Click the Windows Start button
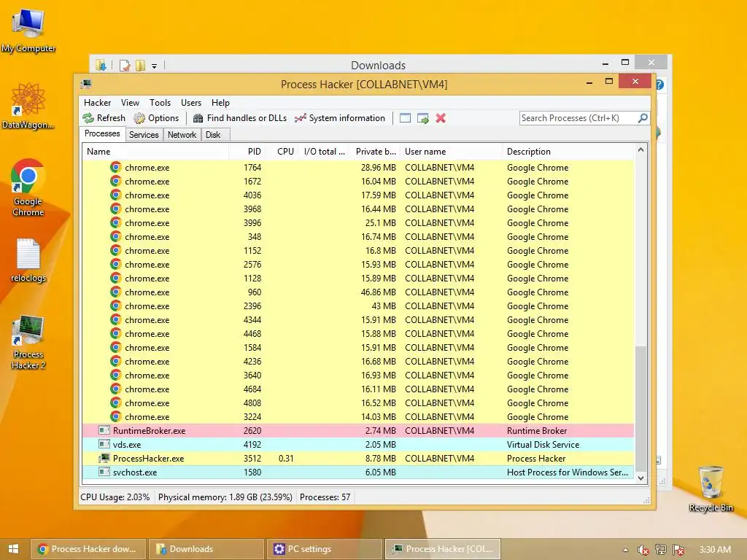This screenshot has width=747, height=560. (x=13, y=549)
